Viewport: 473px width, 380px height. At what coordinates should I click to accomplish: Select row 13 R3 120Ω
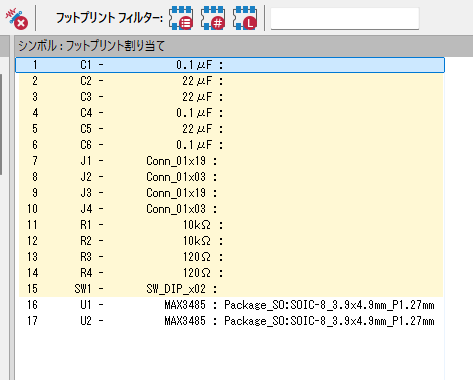pos(230,257)
